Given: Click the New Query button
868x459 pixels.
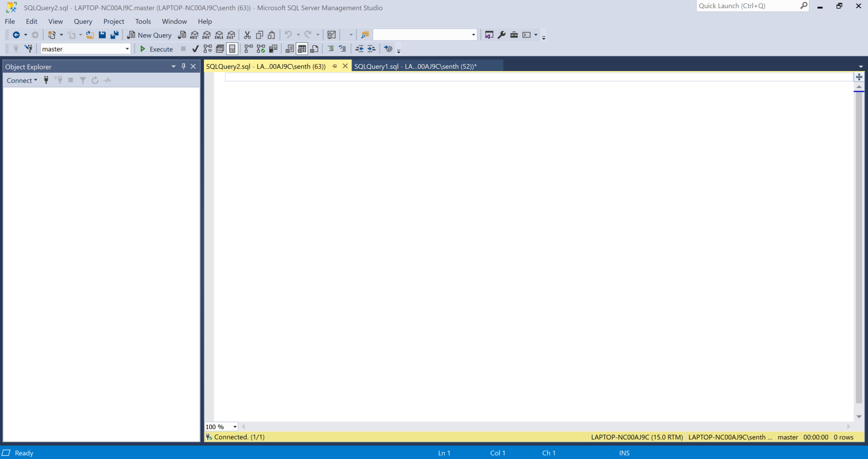Looking at the screenshot, I should [x=149, y=35].
